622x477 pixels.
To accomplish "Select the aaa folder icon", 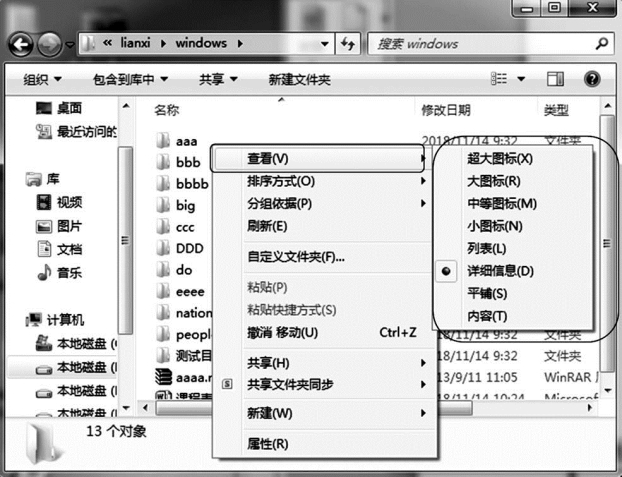I will 163,141.
